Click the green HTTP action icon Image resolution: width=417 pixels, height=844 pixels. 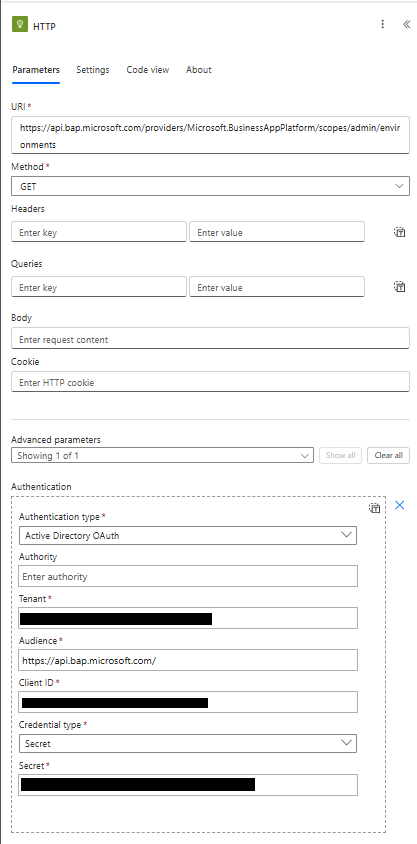[x=20, y=25]
